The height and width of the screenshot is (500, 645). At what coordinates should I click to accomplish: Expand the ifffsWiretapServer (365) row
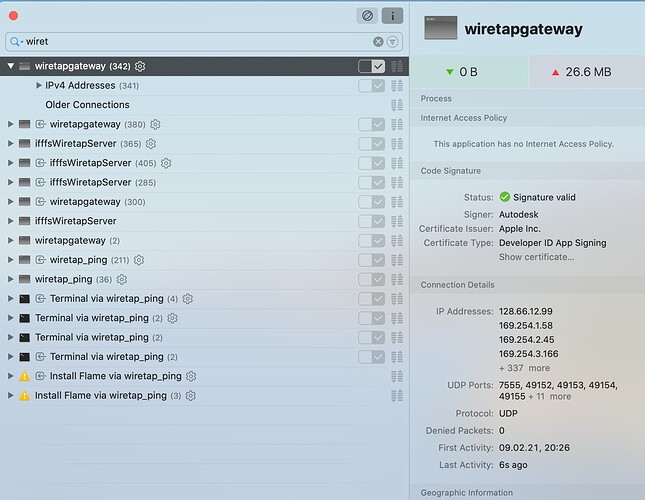tap(11, 143)
